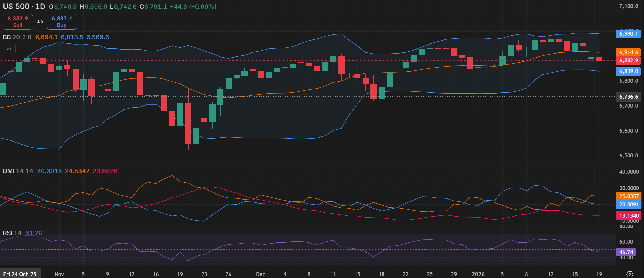Select the RSI 14 indicator legend
Screen dimensions: 644x278
tap(12, 233)
